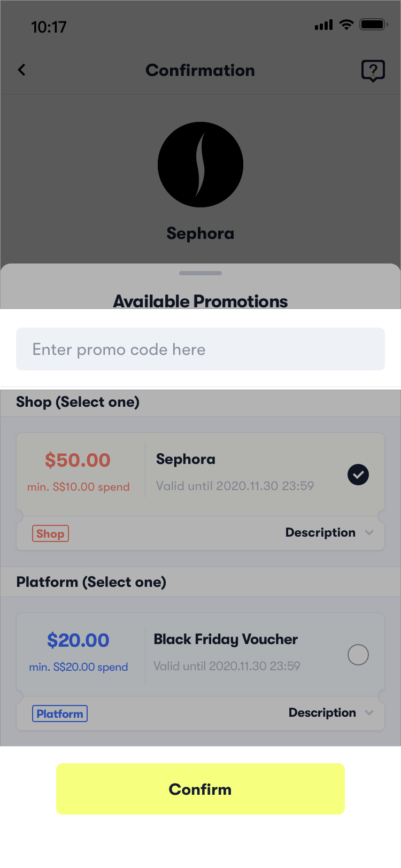The height and width of the screenshot is (868, 401).
Task: Deselect the checked Sephora voucher checkmark
Action: [x=358, y=475]
